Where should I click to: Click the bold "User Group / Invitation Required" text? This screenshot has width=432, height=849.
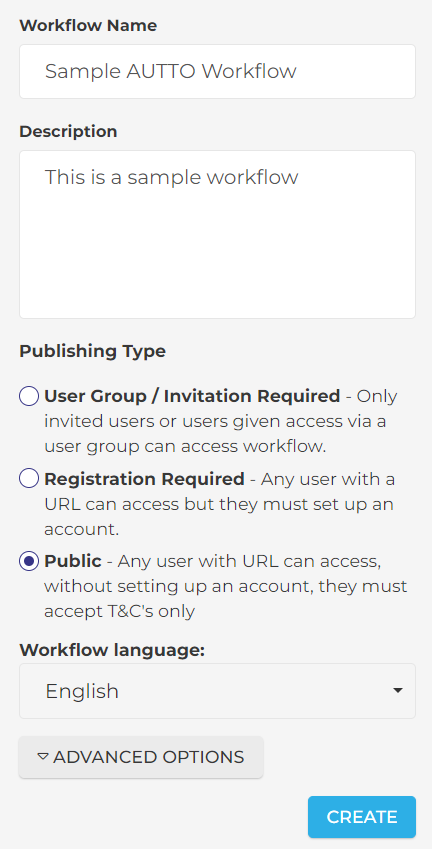click(x=192, y=396)
